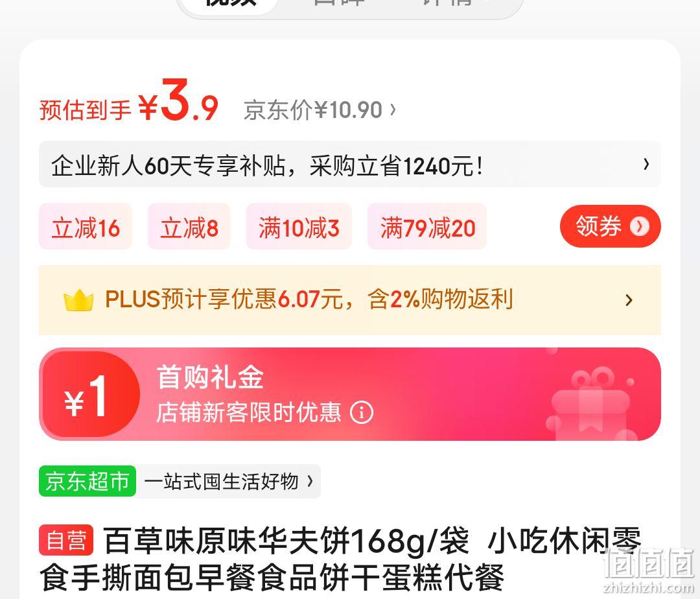This screenshot has width=700, height=599.
Task: Select the 立减16 coupon tag
Action: [x=86, y=227]
